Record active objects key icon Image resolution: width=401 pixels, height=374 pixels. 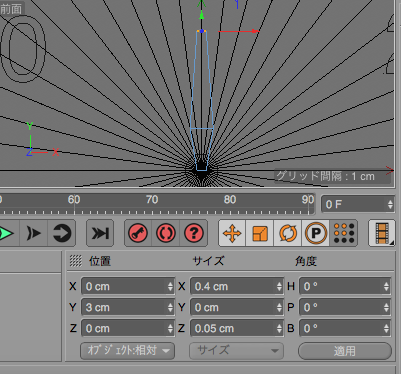[x=138, y=233]
